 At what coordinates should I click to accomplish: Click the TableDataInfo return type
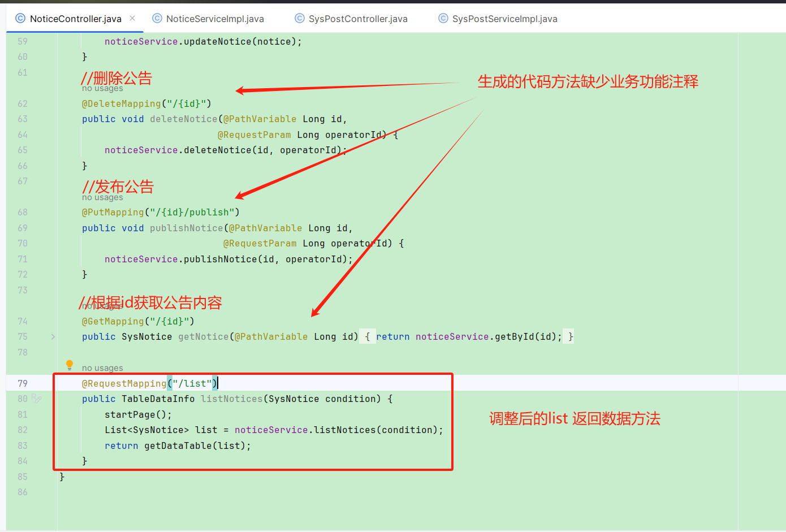(158, 399)
